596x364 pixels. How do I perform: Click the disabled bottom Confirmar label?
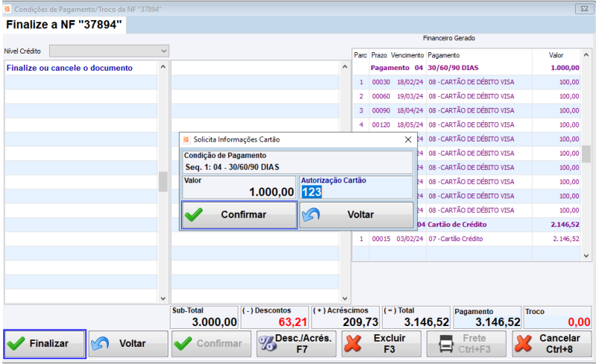click(x=219, y=343)
